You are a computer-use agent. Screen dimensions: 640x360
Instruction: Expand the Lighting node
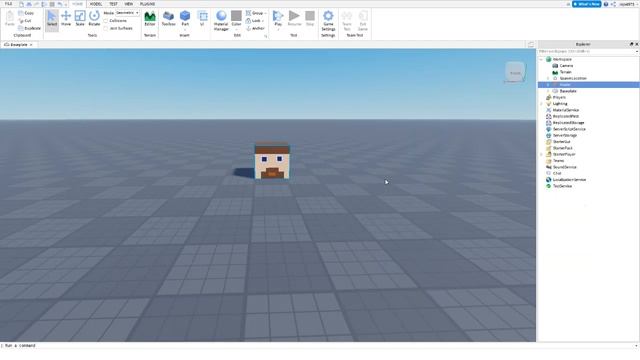pyautogui.click(x=542, y=104)
